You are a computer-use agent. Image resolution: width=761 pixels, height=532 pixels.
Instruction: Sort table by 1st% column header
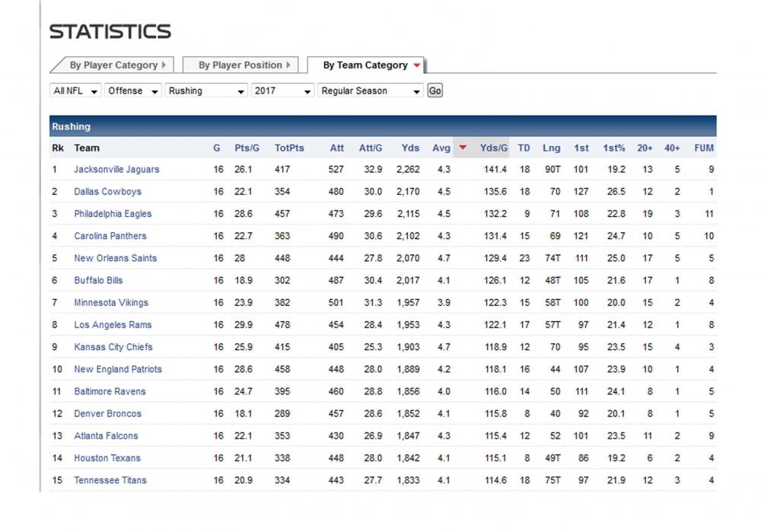coord(614,148)
